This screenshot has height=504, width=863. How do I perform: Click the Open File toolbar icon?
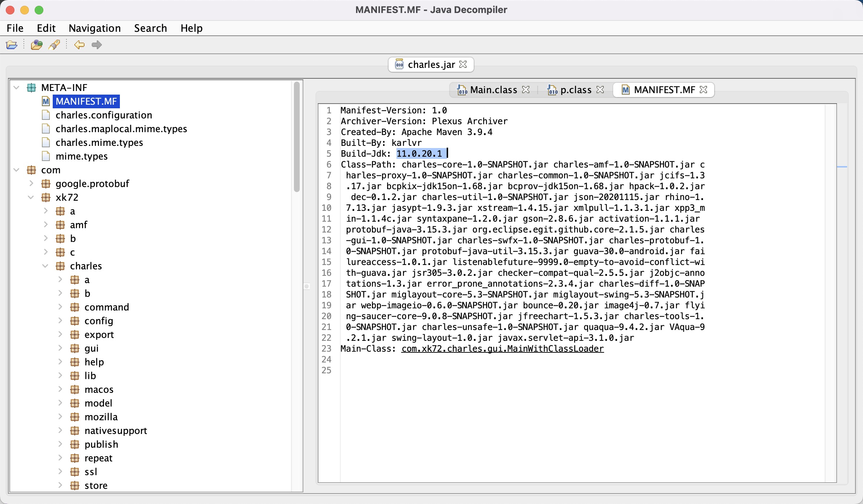coord(12,45)
